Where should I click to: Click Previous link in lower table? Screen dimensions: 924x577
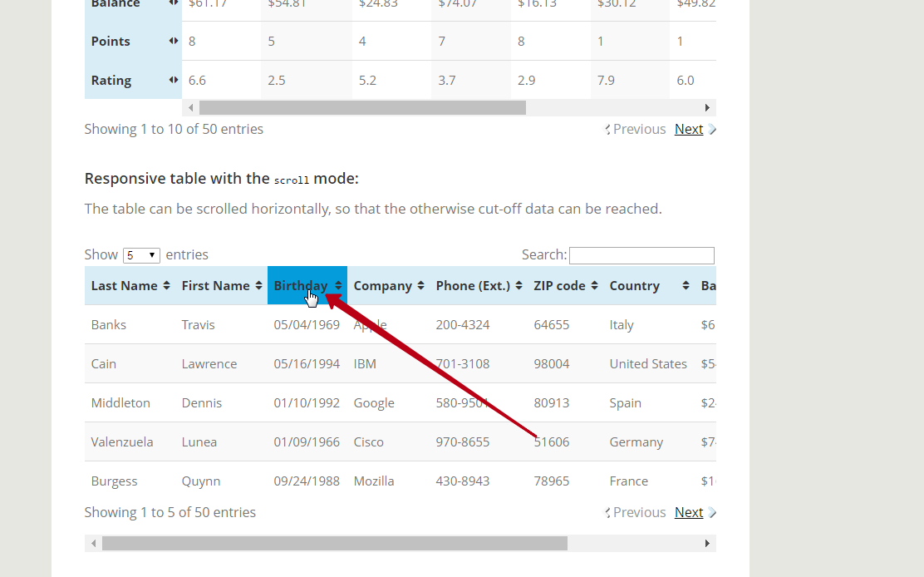click(x=639, y=512)
